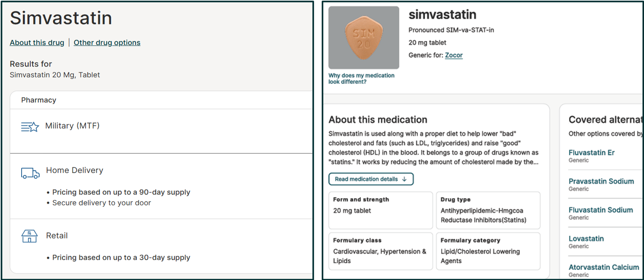Click the Pronounced SIM-va-STAT-in text
The image size is (644, 280).
click(x=451, y=30)
